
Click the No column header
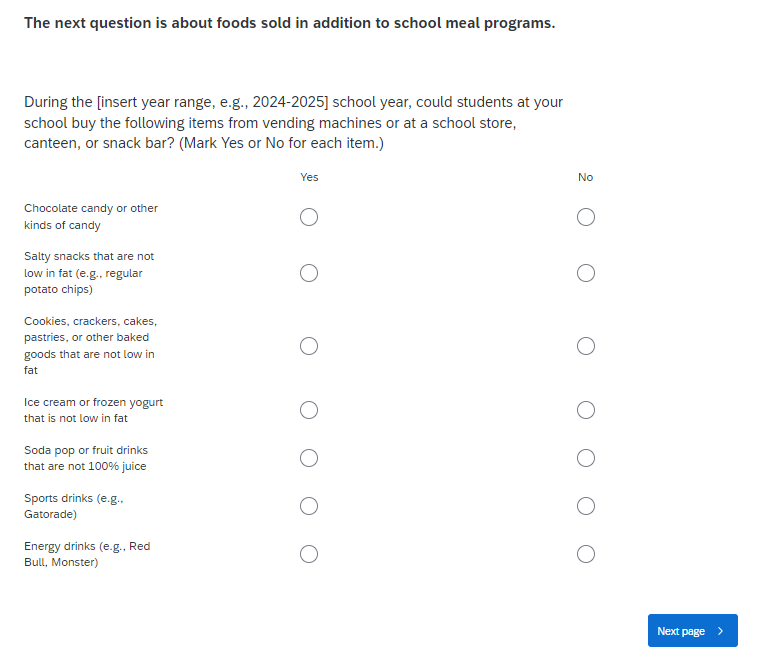(x=586, y=177)
